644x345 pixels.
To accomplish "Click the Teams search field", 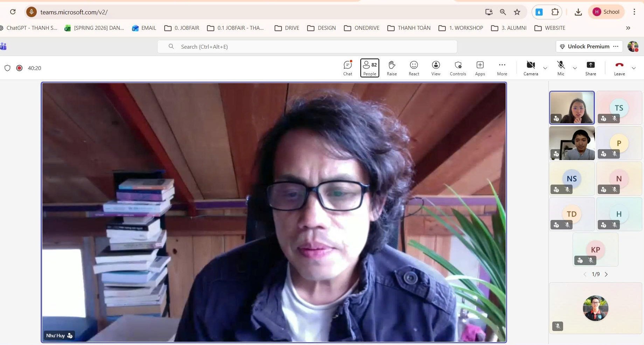I will coord(307,47).
